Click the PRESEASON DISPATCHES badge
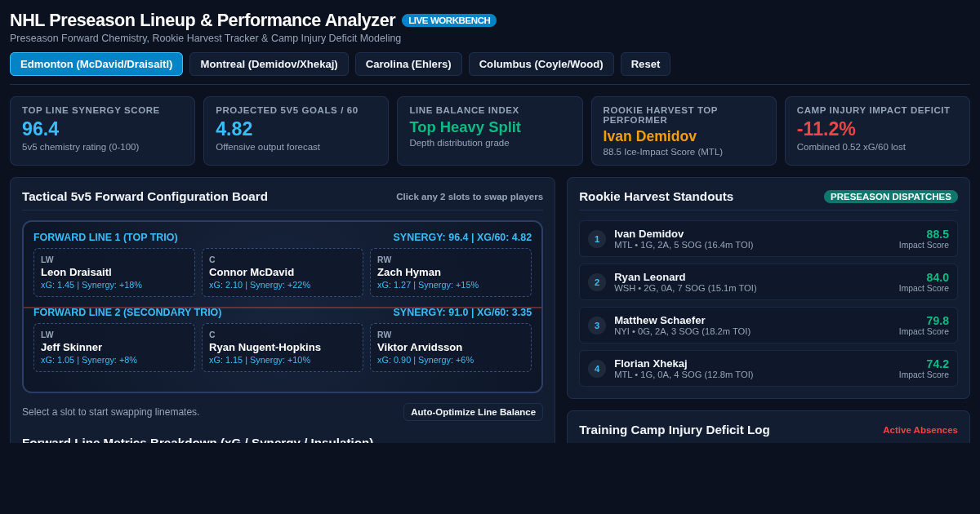The width and height of the screenshot is (980, 514). point(891,197)
